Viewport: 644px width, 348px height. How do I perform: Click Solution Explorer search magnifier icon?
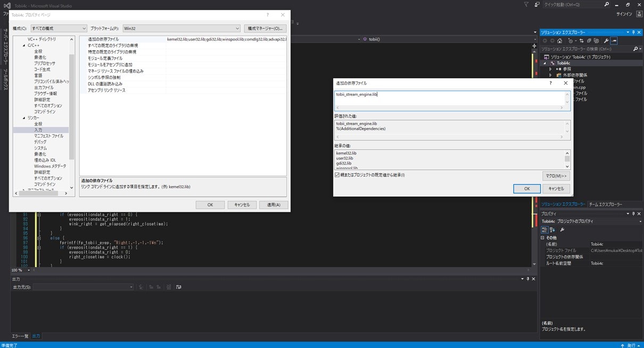pyautogui.click(x=634, y=48)
